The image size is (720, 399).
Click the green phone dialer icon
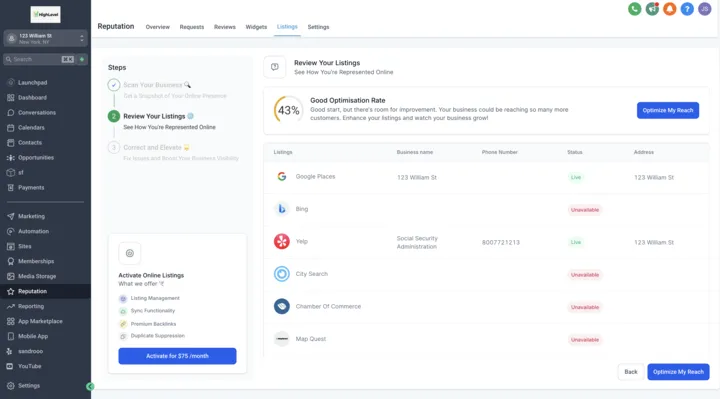pos(635,9)
